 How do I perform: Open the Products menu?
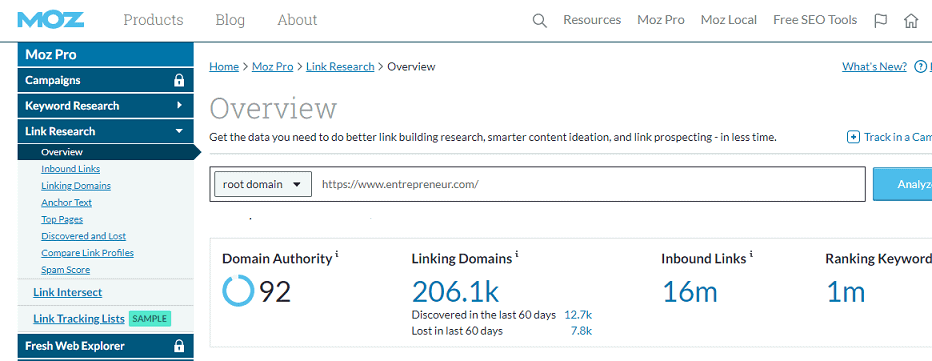[153, 20]
